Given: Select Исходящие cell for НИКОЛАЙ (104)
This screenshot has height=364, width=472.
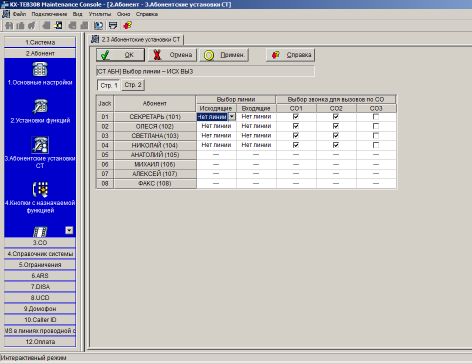Looking at the screenshot, I should pyautogui.click(x=216, y=145).
